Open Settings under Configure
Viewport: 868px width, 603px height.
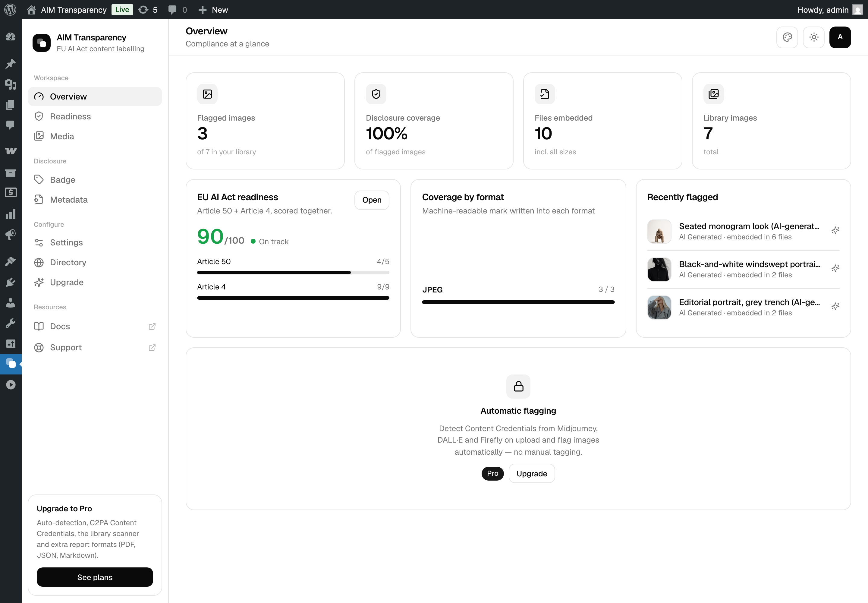coord(95,242)
